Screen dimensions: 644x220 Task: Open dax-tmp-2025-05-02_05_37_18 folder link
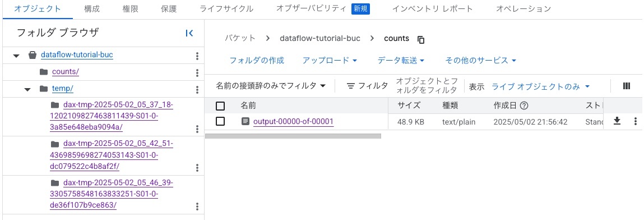(x=112, y=116)
